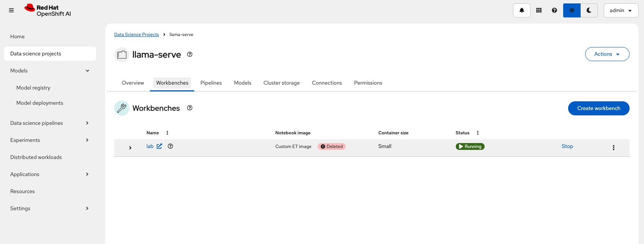
Task: Click the Workbenches wrench icon
Action: (122, 108)
